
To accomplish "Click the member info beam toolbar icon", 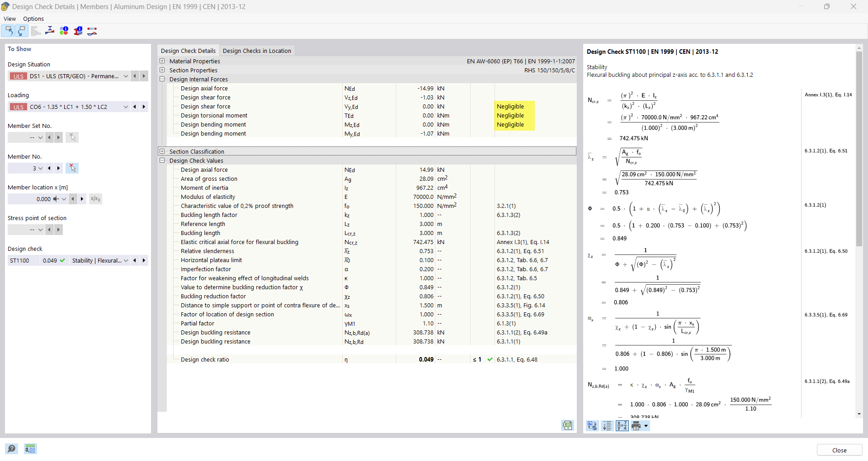I will click(x=78, y=30).
